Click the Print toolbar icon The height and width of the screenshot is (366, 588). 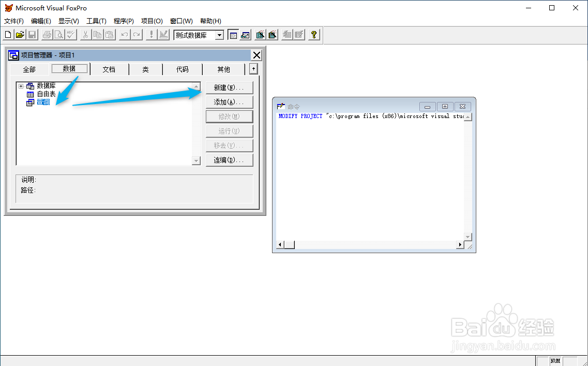click(47, 35)
